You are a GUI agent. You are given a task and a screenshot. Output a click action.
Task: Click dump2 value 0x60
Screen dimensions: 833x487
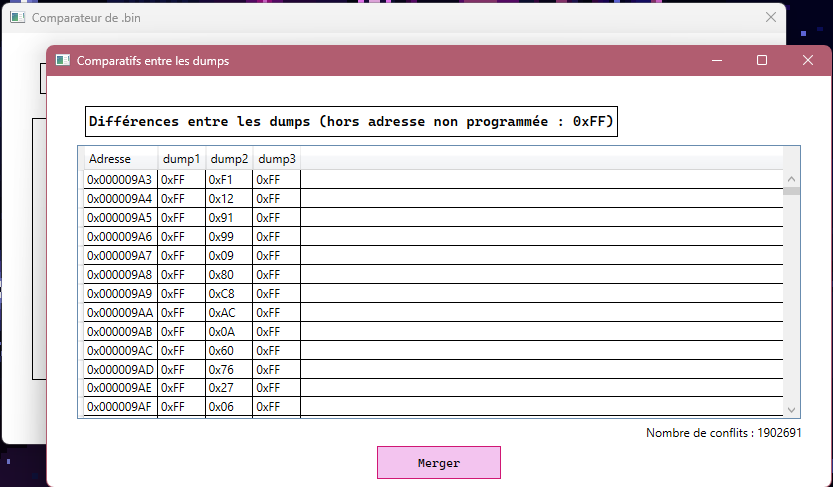pos(221,351)
